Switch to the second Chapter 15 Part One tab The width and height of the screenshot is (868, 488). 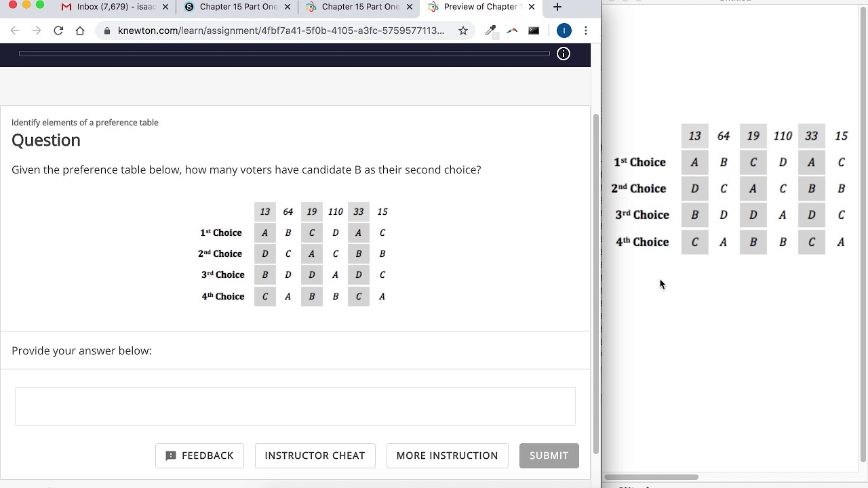point(359,7)
